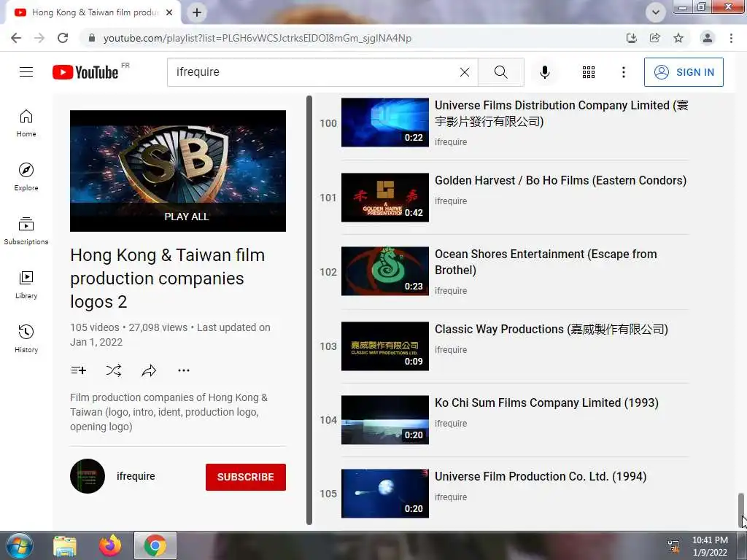Launch Firefox from the taskbar
Screen dimensions: 747x560
[x=110, y=546]
